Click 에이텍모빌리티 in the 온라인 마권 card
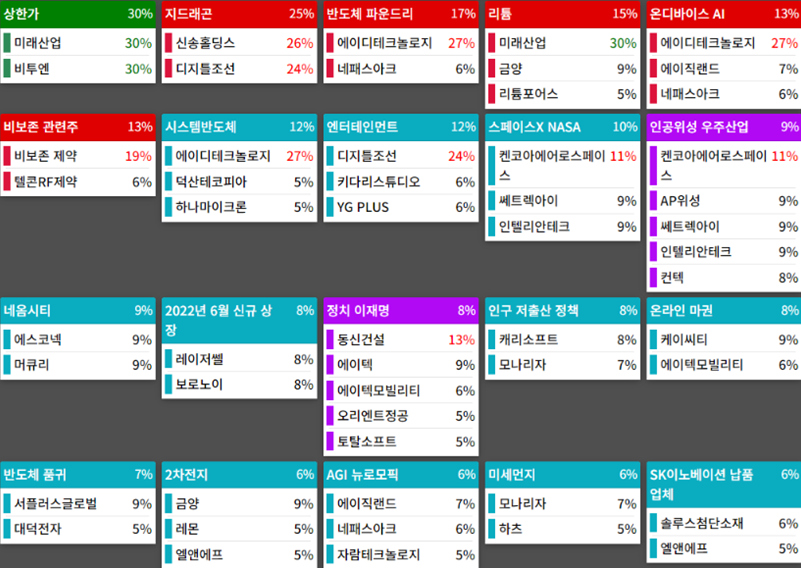The height and width of the screenshot is (568, 801). (x=724, y=365)
